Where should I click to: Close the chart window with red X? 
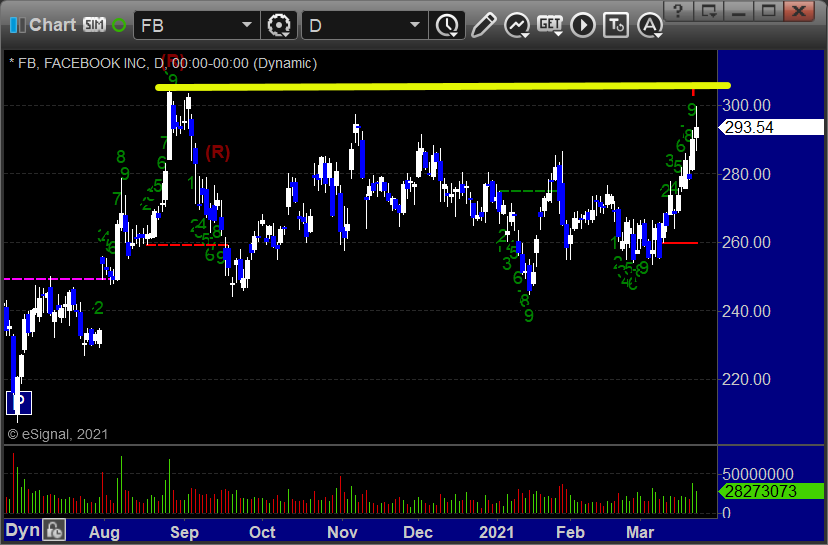799,11
